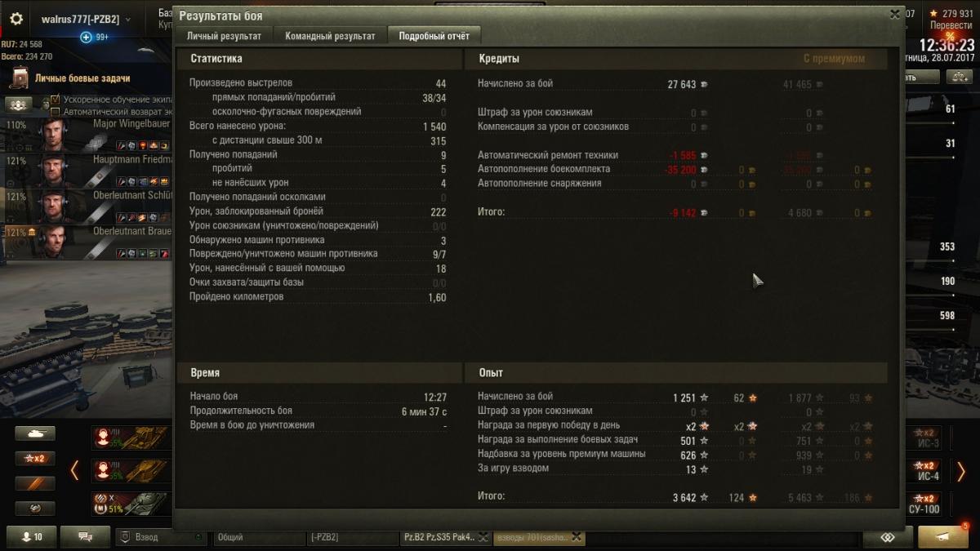Open the crew operations icon button
980x551 pixels.
(x=19, y=104)
